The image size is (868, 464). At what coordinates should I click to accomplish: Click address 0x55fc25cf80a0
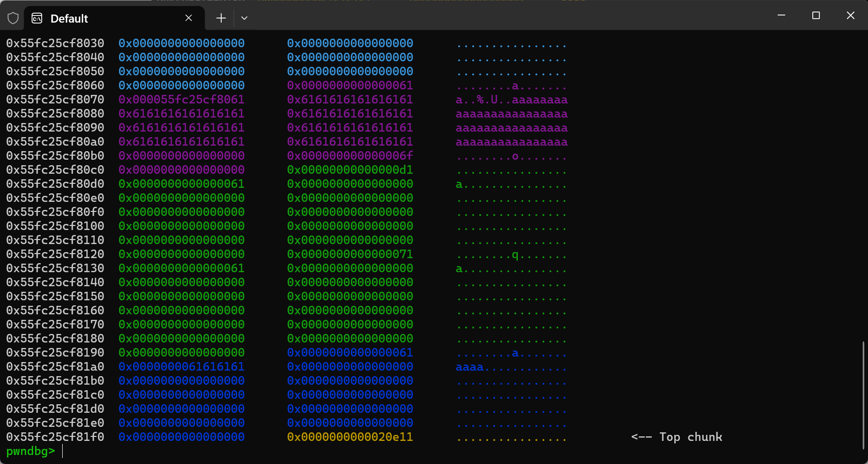tap(55, 142)
